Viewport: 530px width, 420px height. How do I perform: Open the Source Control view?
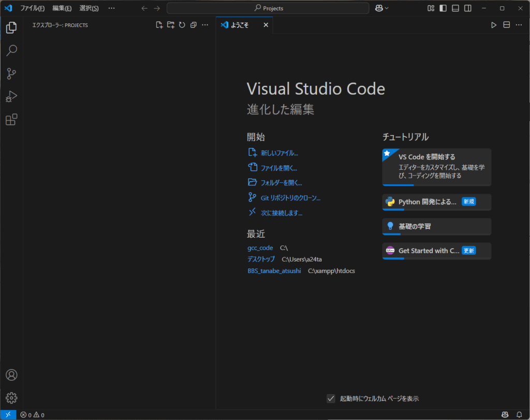click(x=11, y=74)
